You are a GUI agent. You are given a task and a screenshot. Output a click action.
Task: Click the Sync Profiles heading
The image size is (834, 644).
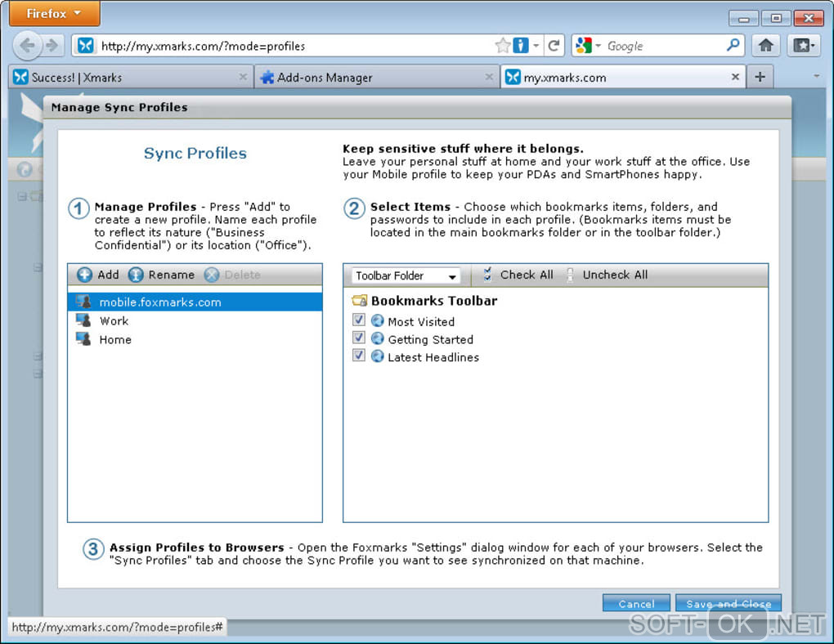[x=195, y=153]
